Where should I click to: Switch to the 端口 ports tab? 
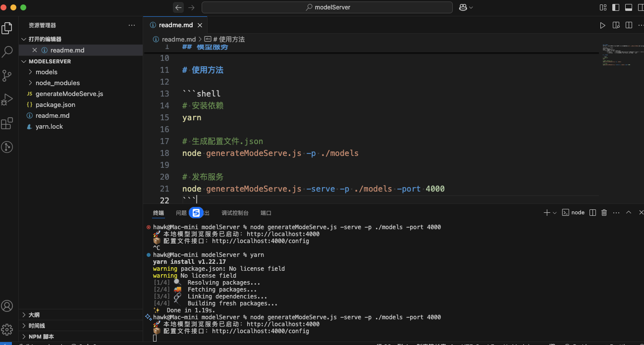tap(266, 213)
